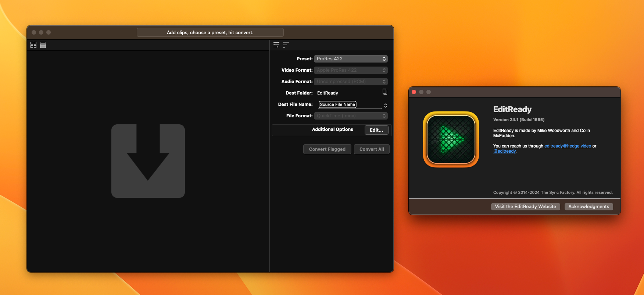The width and height of the screenshot is (644, 295).
Task: Select the Source File Name token
Action: pos(337,104)
